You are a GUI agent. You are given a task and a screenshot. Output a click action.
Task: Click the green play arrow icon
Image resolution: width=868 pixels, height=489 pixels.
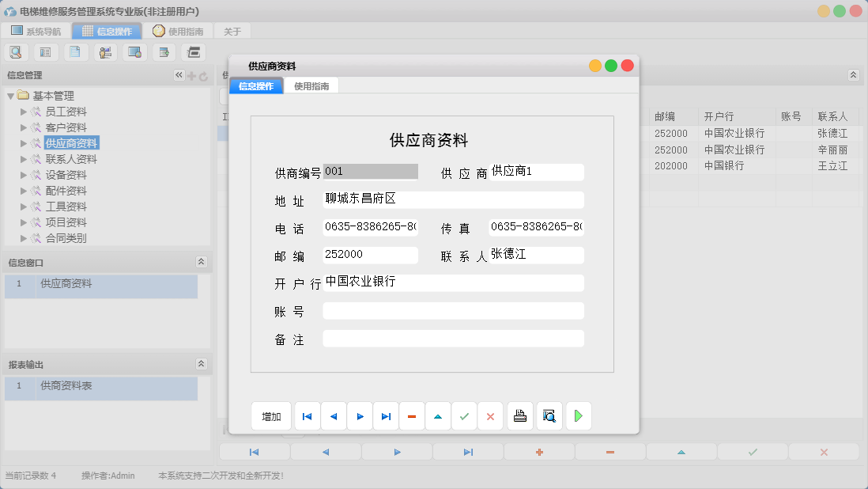click(x=579, y=416)
